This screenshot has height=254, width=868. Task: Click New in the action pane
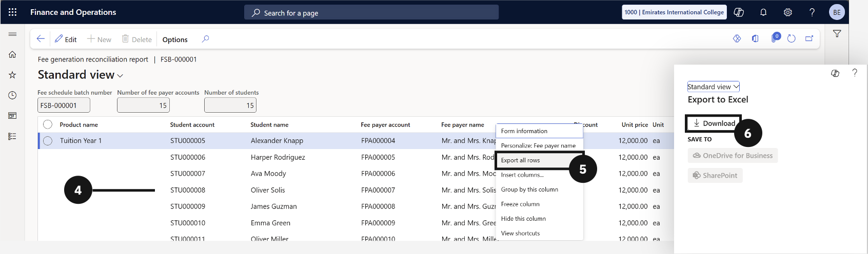point(99,39)
